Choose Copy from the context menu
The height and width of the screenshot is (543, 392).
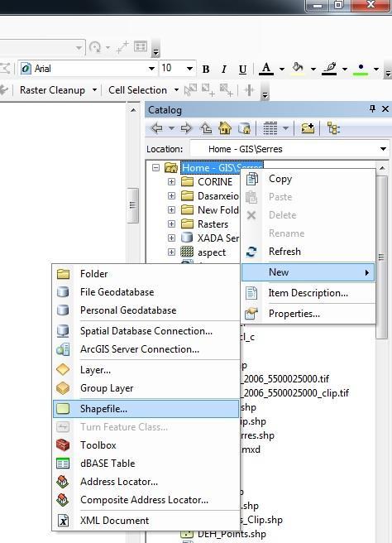308,179
